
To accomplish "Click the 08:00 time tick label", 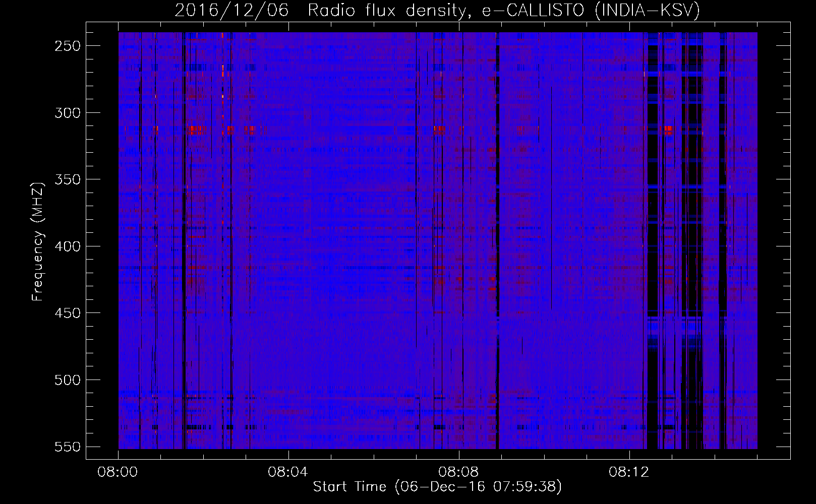I will (x=118, y=472).
